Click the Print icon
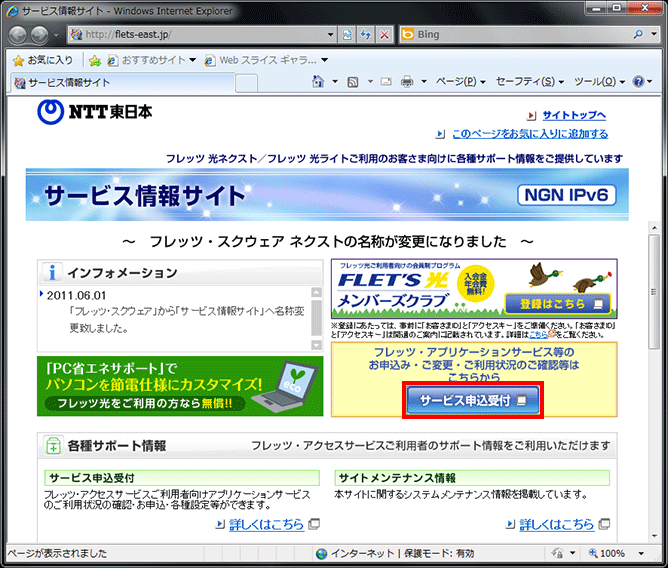The image size is (668, 568). click(x=407, y=81)
